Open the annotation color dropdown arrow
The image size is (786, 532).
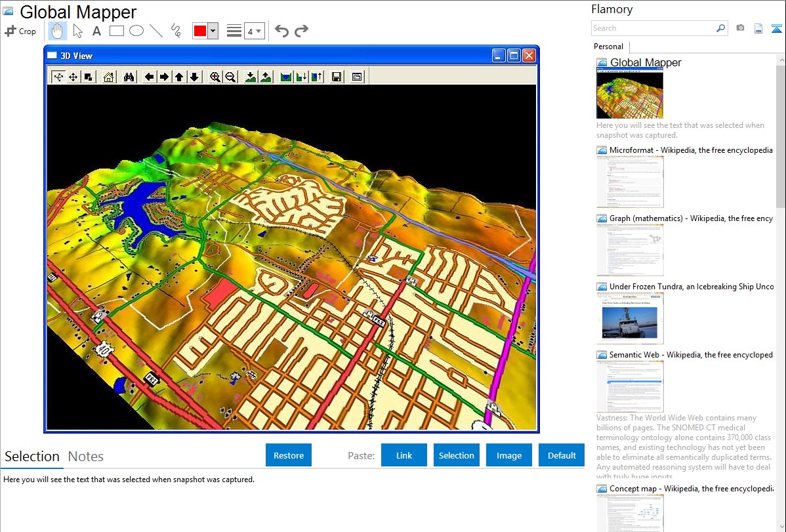(213, 31)
